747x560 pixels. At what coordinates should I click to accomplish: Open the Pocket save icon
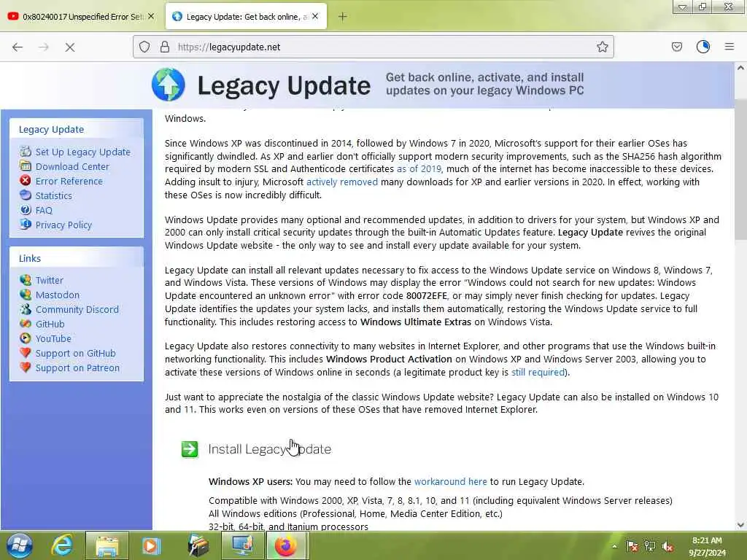[676, 47]
